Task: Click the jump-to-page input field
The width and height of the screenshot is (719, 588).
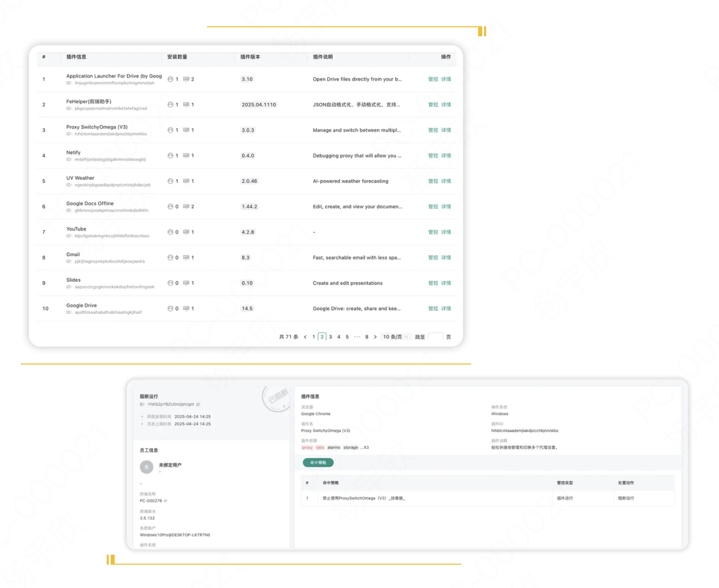Action: point(435,337)
